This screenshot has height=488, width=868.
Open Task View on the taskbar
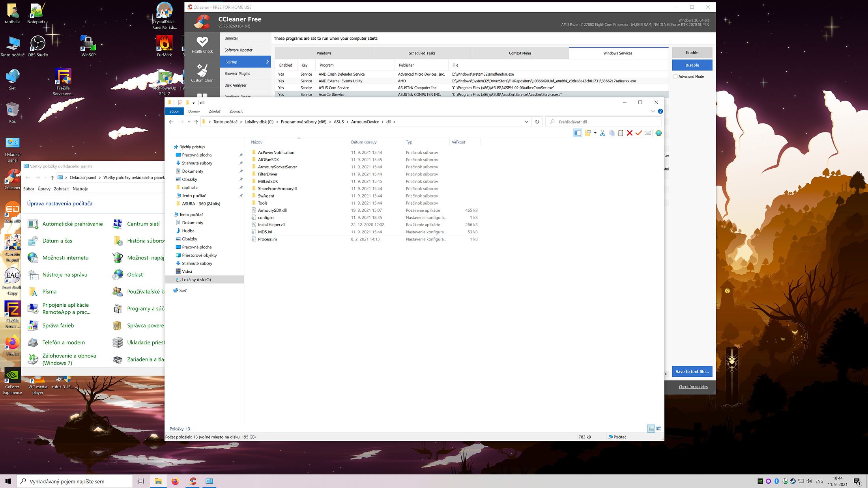[x=141, y=481]
